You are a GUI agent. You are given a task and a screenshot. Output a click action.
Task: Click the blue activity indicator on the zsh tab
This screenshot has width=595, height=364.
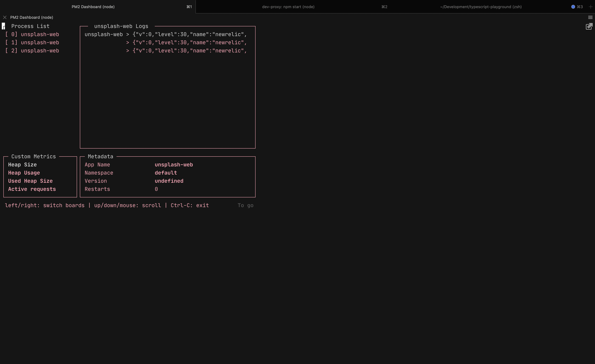573,7
